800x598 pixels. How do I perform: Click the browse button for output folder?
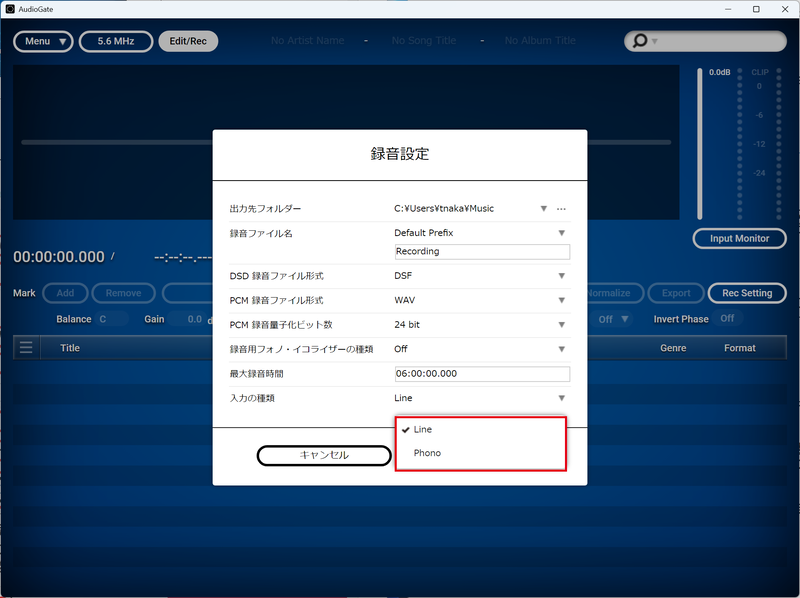point(561,208)
